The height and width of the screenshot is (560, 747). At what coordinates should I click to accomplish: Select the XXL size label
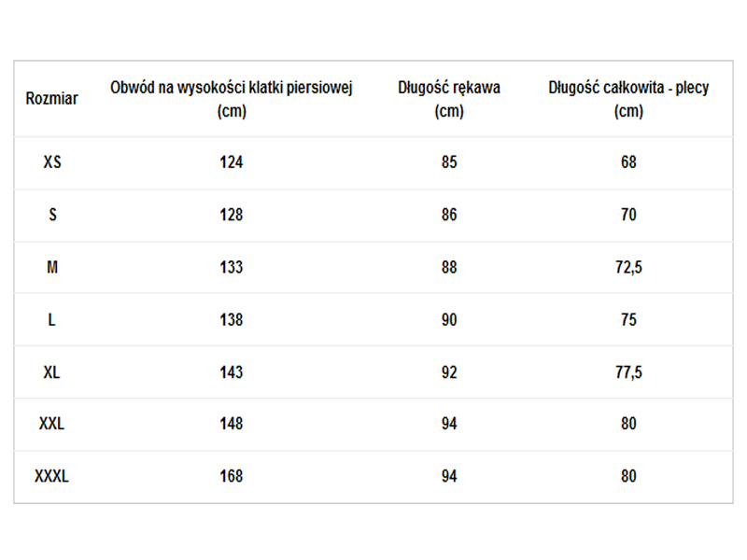click(x=52, y=424)
